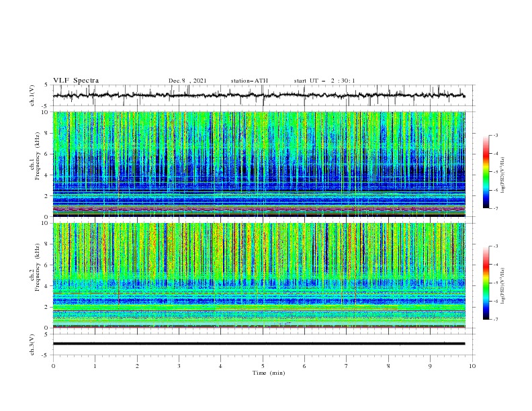The width and height of the screenshot is (532, 411).
Task: Click the time axis tick label "6"
Action: coord(304,366)
